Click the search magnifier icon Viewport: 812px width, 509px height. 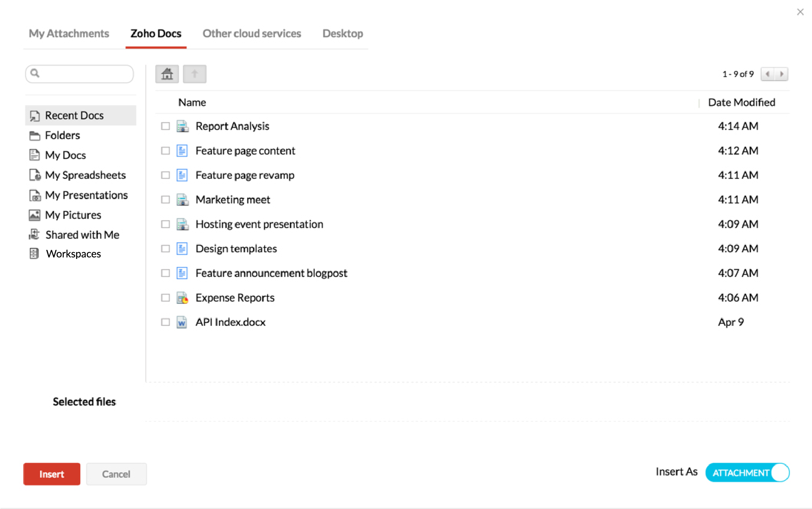[35, 73]
